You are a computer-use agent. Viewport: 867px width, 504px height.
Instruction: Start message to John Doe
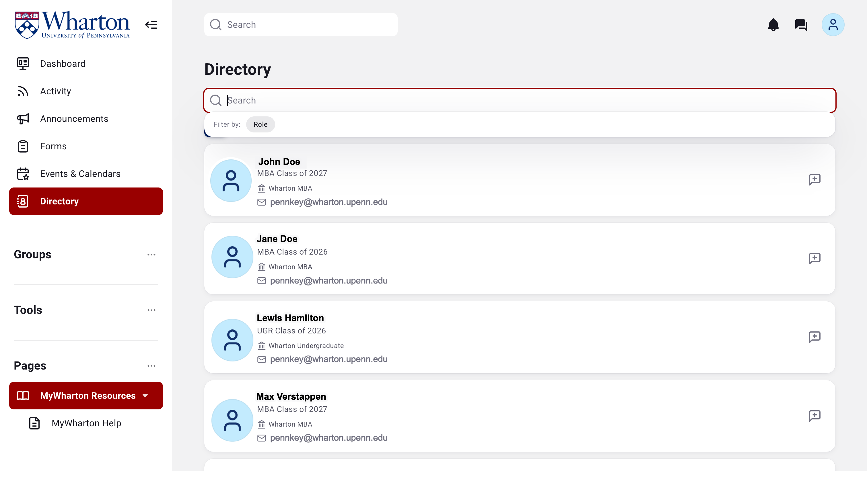click(814, 179)
